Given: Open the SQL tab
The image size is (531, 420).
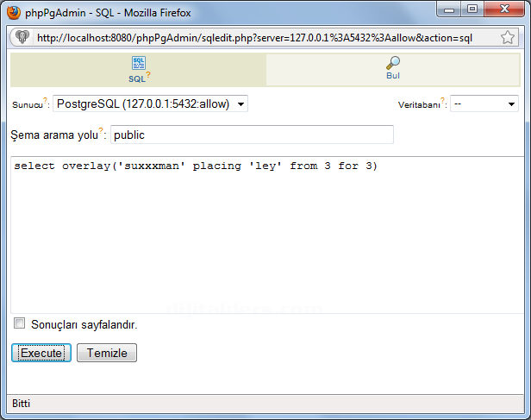Looking at the screenshot, I should click(x=139, y=70).
